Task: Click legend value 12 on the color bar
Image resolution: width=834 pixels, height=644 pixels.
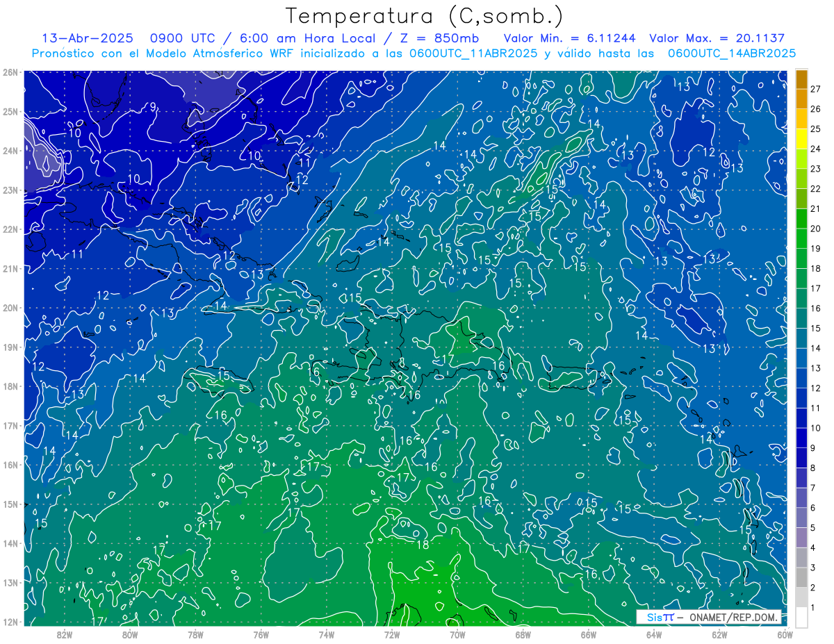Action: pos(815,388)
